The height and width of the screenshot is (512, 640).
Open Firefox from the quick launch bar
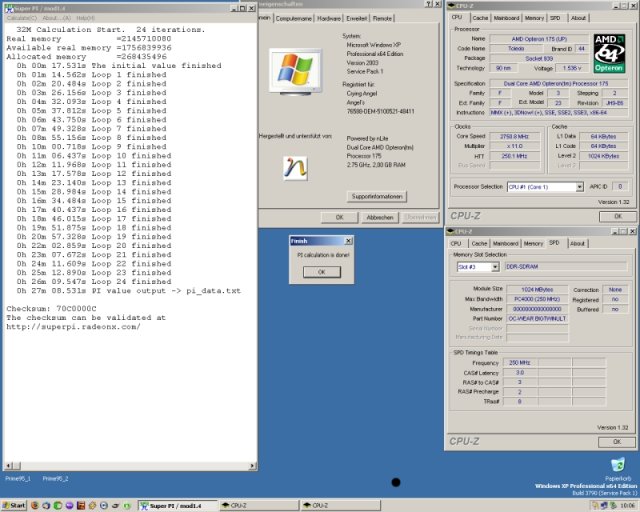[35, 505]
